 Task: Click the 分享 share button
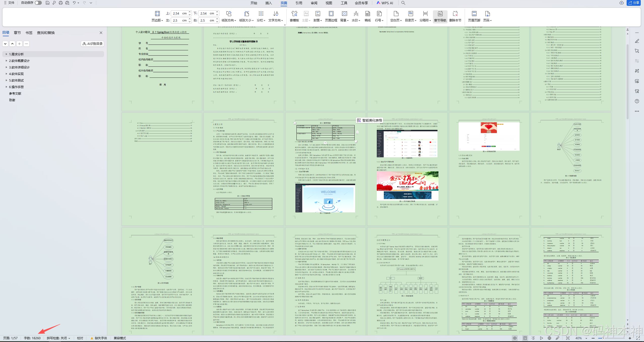coord(633,3)
